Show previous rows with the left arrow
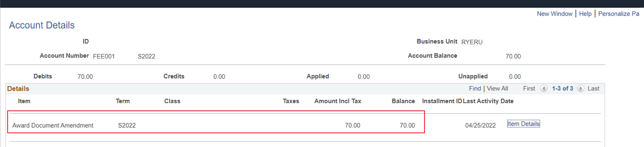 [x=544, y=89]
